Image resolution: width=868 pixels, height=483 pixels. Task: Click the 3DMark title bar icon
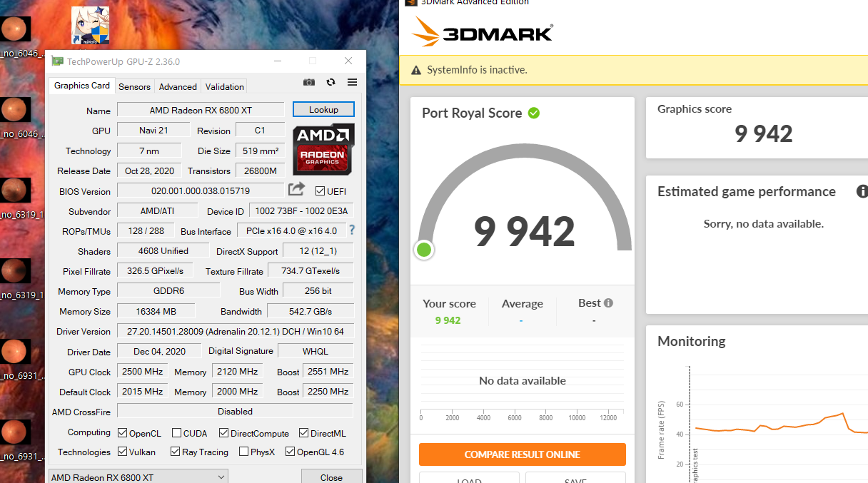(410, 2)
